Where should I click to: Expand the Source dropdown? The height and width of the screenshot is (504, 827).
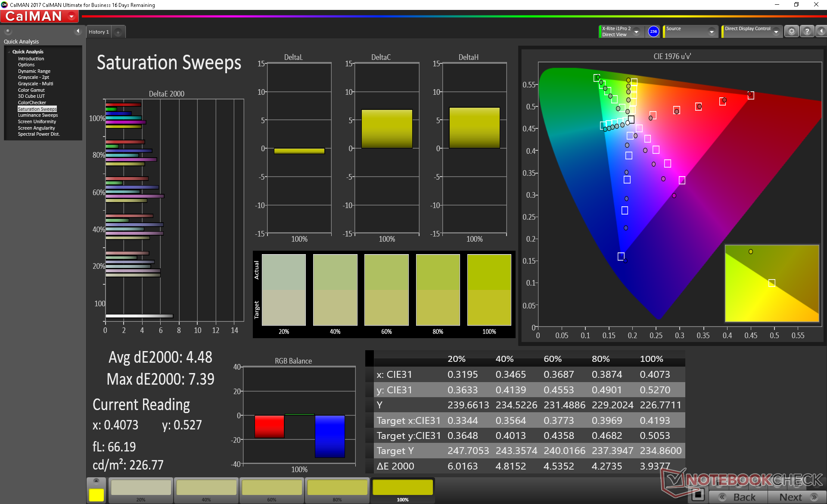click(x=712, y=31)
